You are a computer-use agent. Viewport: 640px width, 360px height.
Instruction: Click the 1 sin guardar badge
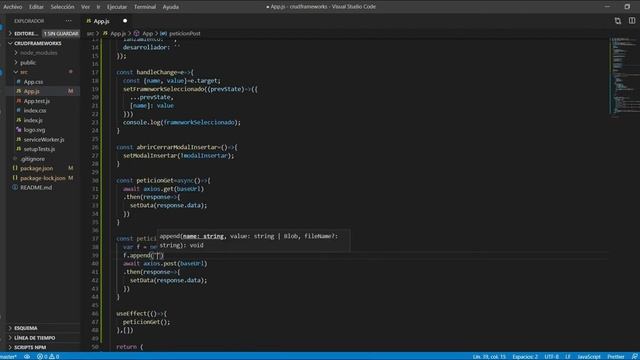[x=61, y=33]
